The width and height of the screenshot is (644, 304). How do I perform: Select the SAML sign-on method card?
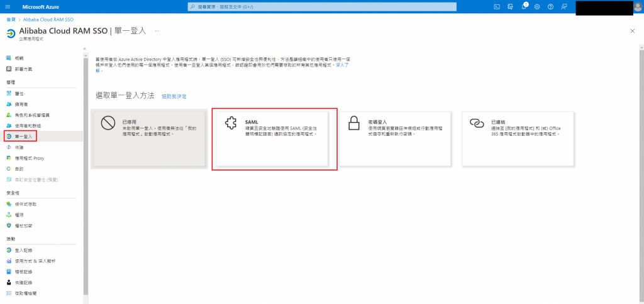[x=272, y=139]
